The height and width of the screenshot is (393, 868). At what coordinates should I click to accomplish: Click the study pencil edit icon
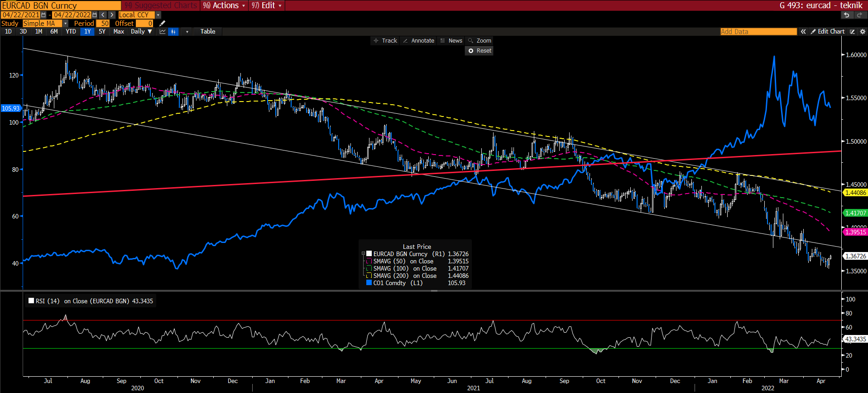click(x=163, y=23)
